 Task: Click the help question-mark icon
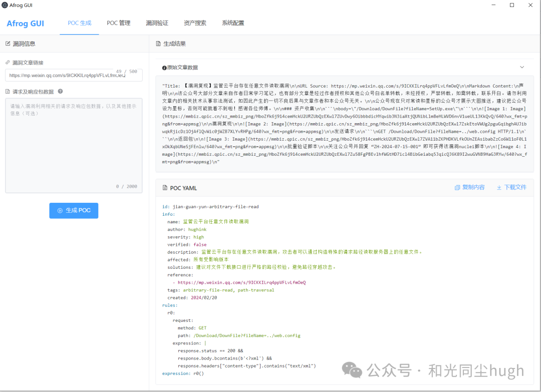[x=61, y=91]
